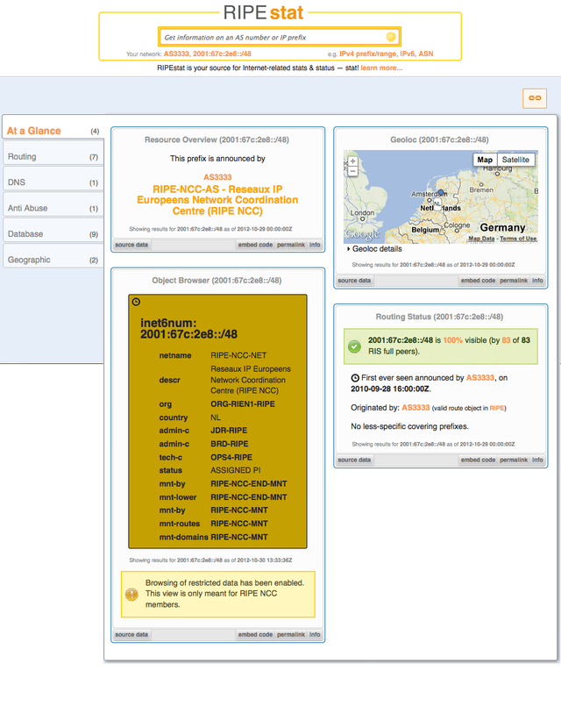The image size is (561, 728).
Task: Click Map Data link on the map
Action: pos(481,239)
